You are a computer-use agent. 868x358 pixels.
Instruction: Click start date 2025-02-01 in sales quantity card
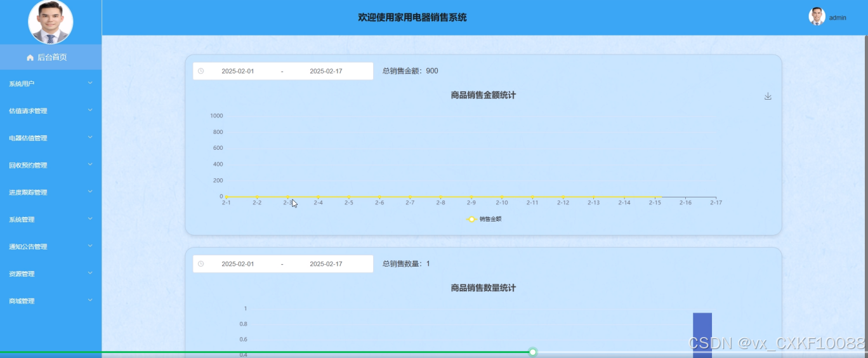[238, 264]
